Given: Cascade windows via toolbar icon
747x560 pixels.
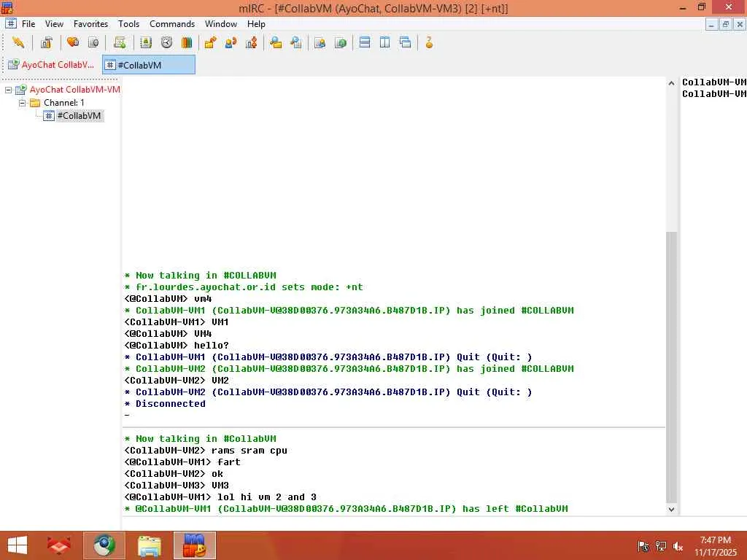Looking at the screenshot, I should 406,42.
